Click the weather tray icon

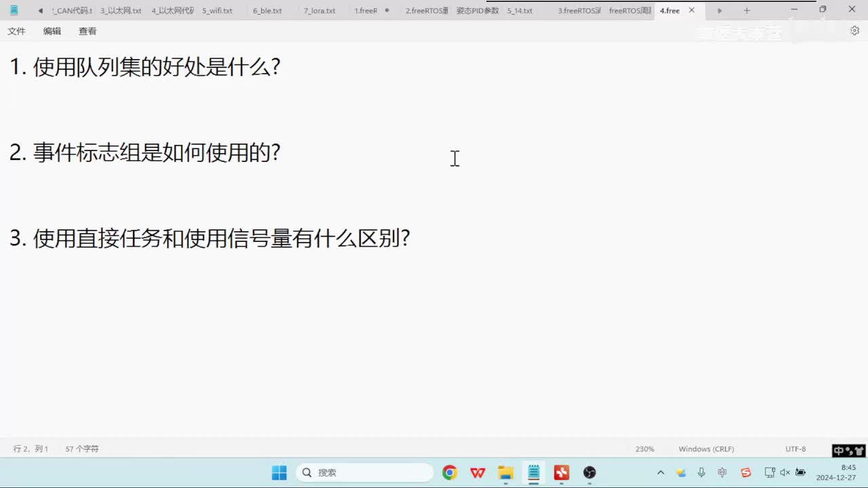click(x=681, y=472)
